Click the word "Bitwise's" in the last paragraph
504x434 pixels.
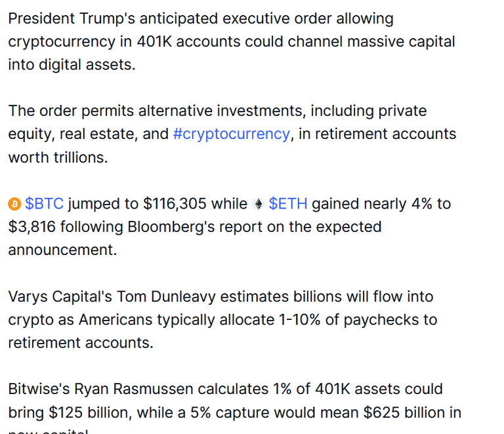coord(39,389)
